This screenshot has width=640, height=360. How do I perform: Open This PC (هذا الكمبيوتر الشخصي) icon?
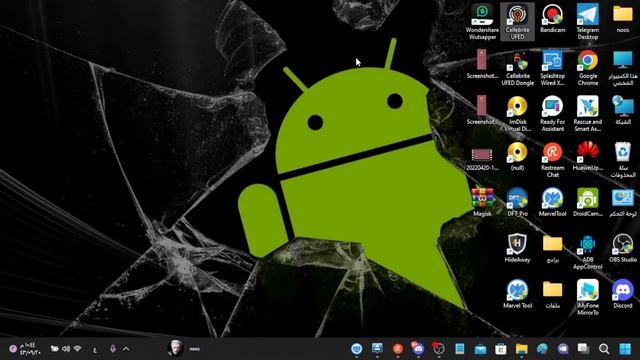(x=622, y=68)
